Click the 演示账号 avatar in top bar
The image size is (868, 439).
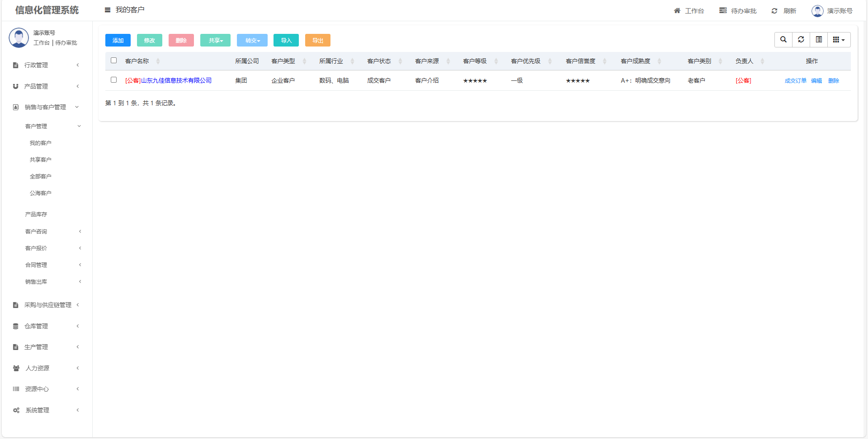817,11
